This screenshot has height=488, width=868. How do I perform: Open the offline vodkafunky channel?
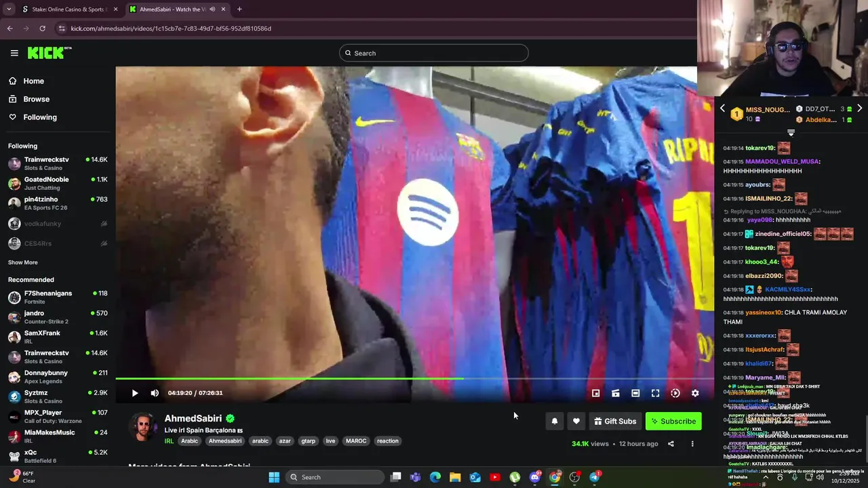point(58,224)
